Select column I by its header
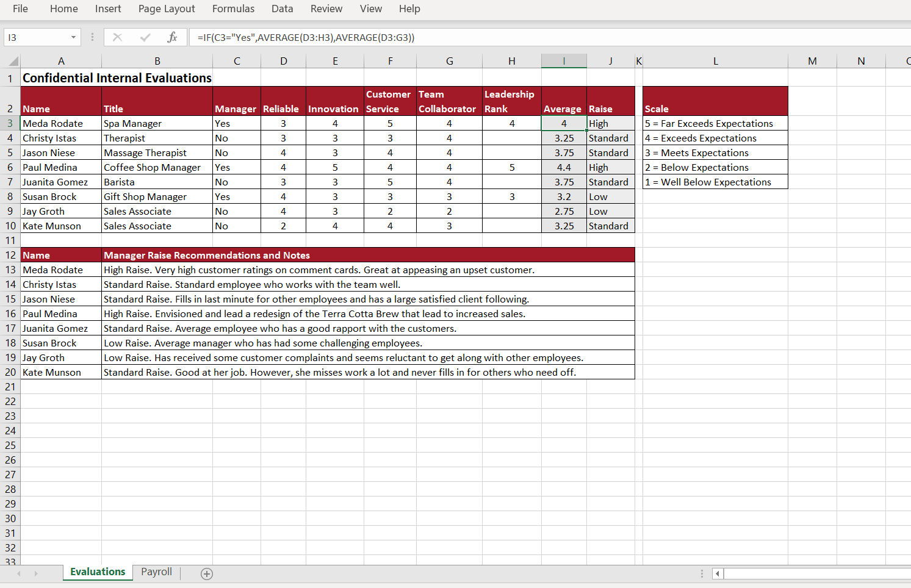911x588 pixels. (x=564, y=61)
